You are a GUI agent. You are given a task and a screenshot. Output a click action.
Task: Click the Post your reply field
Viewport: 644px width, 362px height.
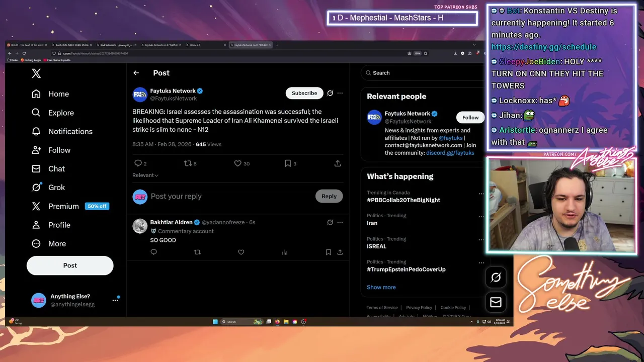click(231, 196)
